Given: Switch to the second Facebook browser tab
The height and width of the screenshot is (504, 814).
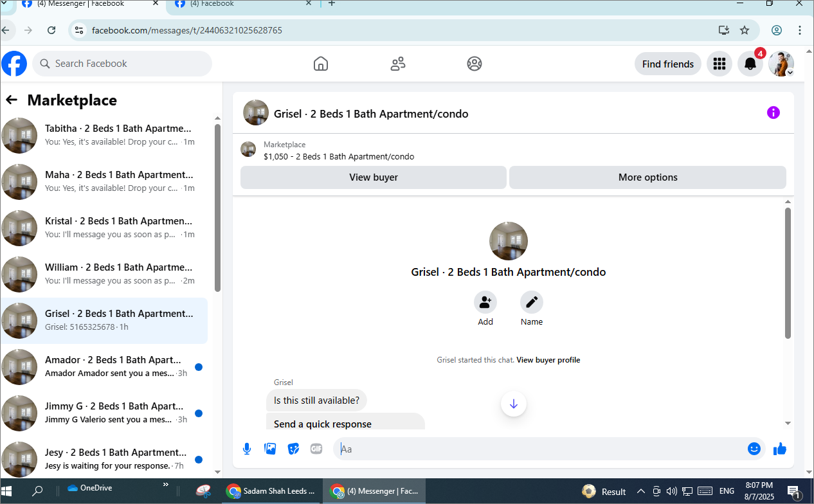Looking at the screenshot, I should click(x=244, y=4).
